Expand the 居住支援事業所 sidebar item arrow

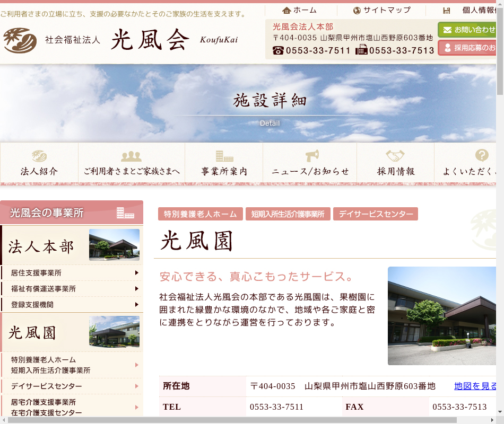pyautogui.click(x=136, y=273)
